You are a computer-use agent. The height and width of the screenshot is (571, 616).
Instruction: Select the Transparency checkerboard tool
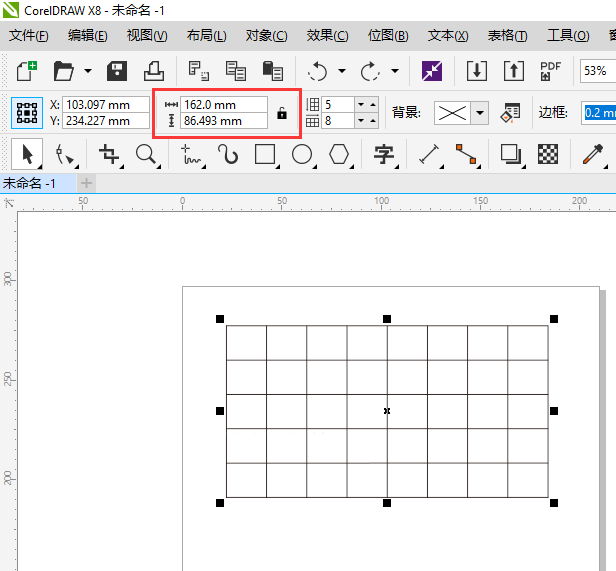point(548,154)
